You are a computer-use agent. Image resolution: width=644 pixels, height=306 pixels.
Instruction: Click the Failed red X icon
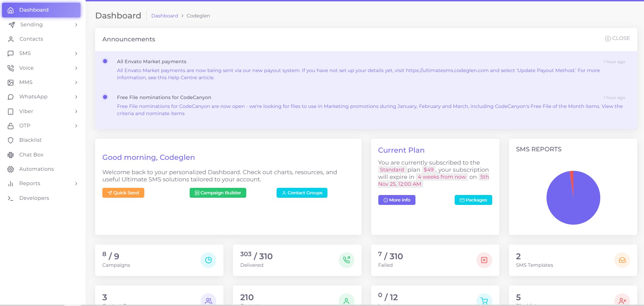(x=484, y=260)
